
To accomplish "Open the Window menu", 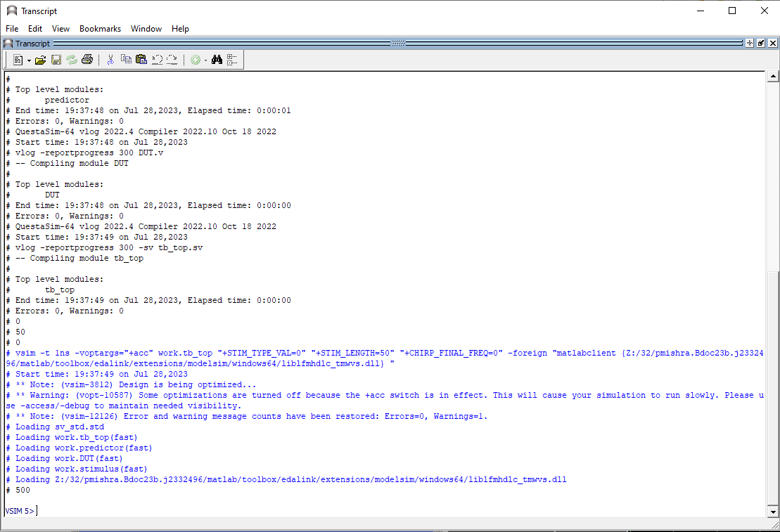I will click(x=146, y=29).
